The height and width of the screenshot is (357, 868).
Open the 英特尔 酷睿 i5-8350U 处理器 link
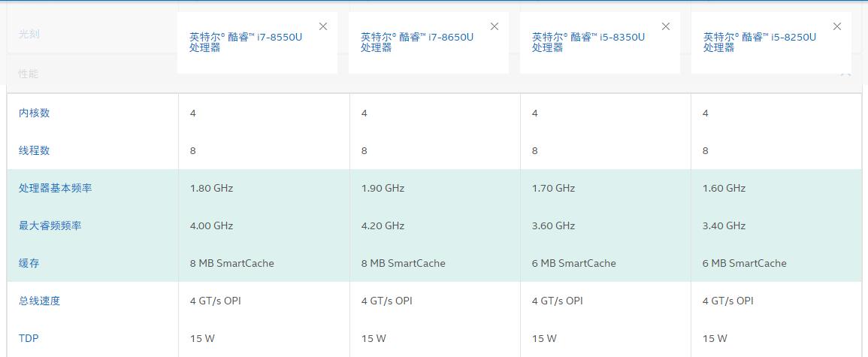tap(588, 43)
